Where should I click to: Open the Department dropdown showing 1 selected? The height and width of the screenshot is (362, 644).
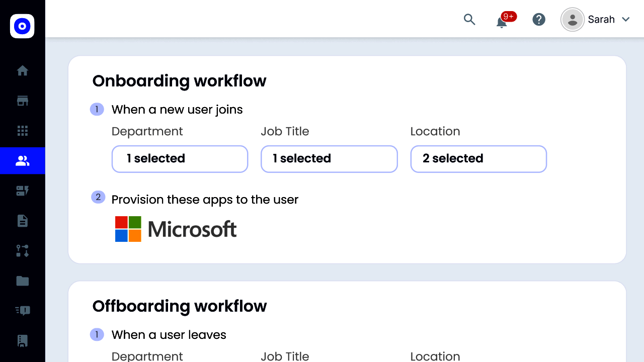(x=180, y=159)
